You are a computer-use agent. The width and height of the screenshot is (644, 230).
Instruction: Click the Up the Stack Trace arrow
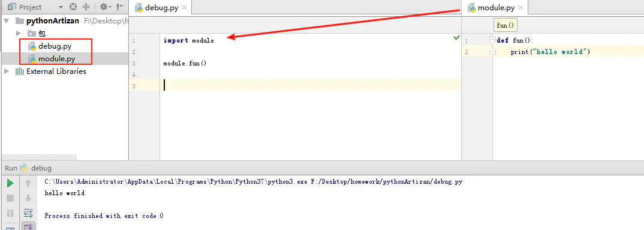(28, 183)
